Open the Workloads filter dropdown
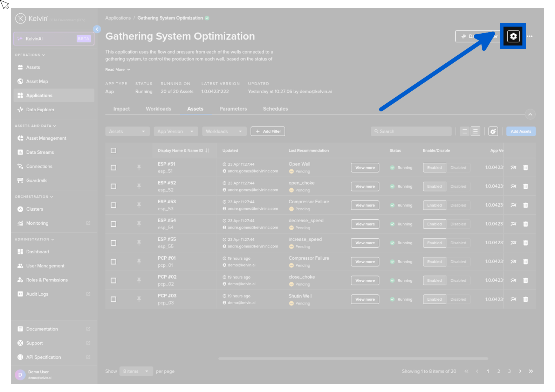This screenshot has width=555, height=392. (224, 132)
